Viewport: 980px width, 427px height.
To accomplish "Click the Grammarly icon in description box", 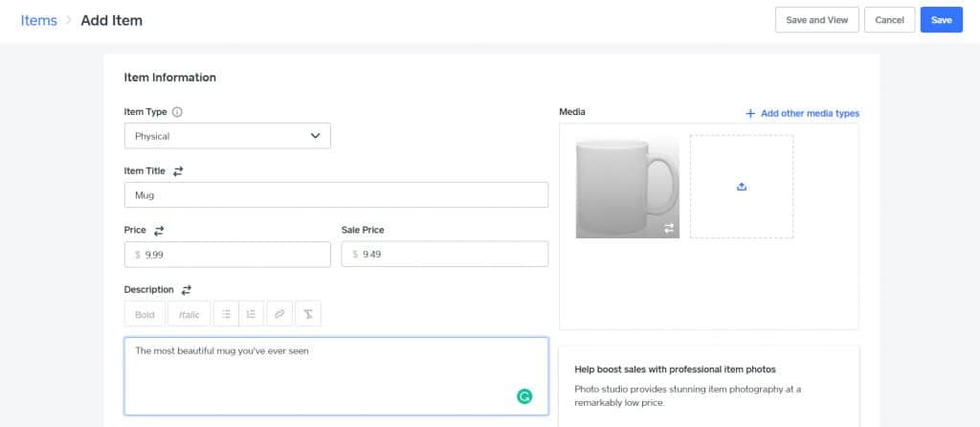I will 524,395.
